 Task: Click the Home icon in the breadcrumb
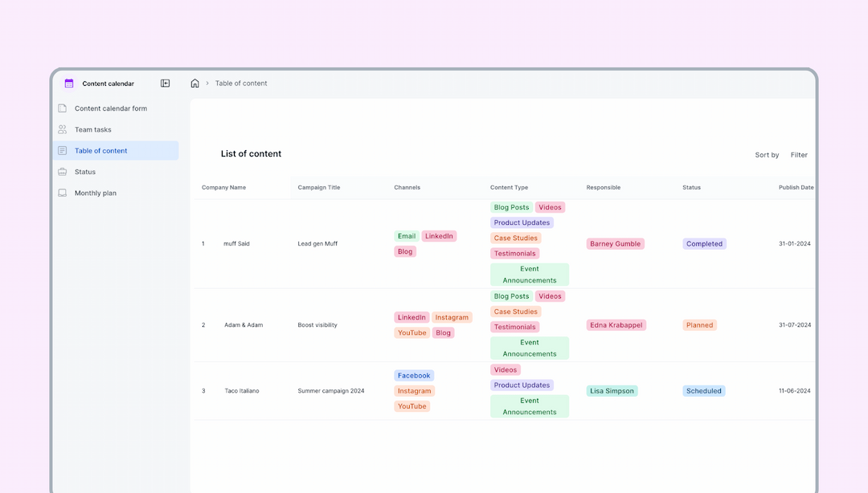point(194,83)
